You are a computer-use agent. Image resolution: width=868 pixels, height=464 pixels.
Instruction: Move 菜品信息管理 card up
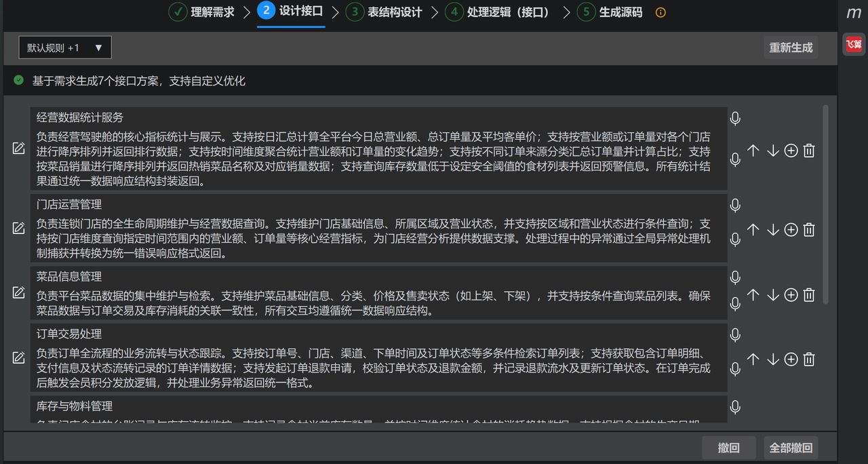753,294
